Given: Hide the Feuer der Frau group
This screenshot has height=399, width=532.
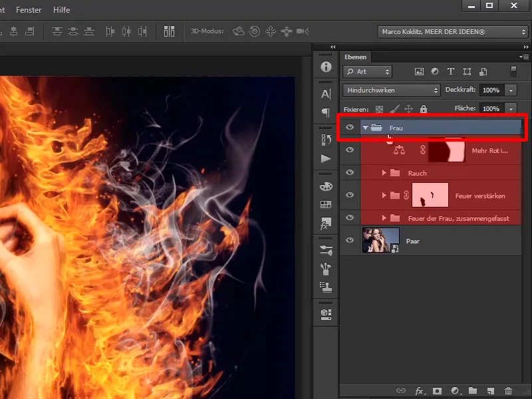Looking at the screenshot, I should (x=350, y=217).
